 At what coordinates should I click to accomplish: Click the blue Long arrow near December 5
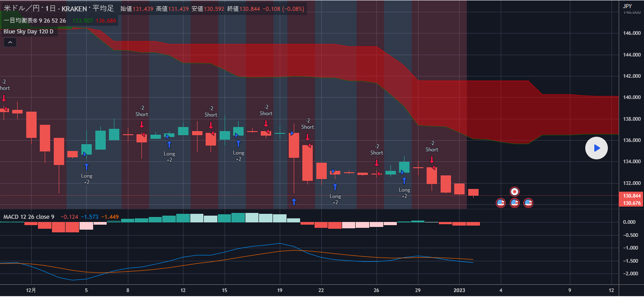point(86,166)
